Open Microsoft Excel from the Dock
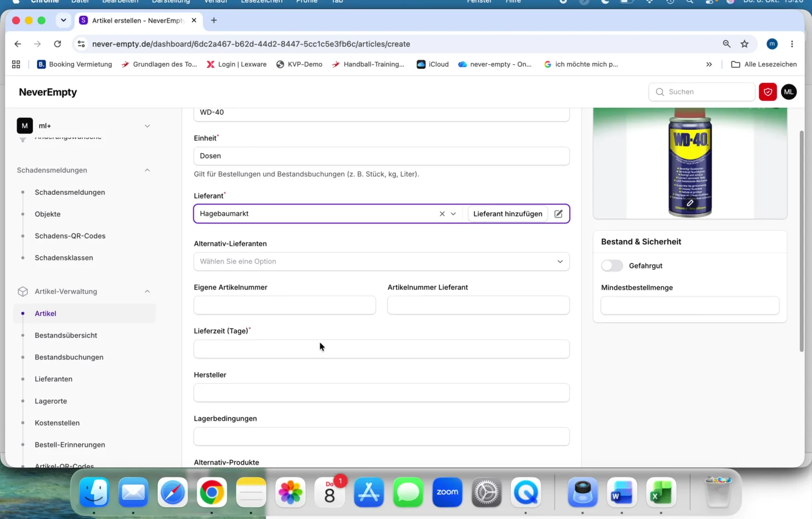812x519 pixels. (x=661, y=492)
